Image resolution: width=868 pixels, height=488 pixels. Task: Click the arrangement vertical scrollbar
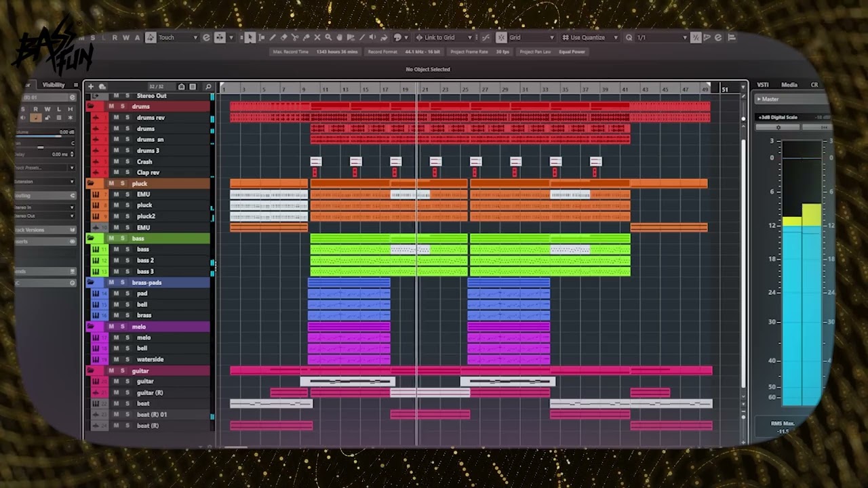744,264
